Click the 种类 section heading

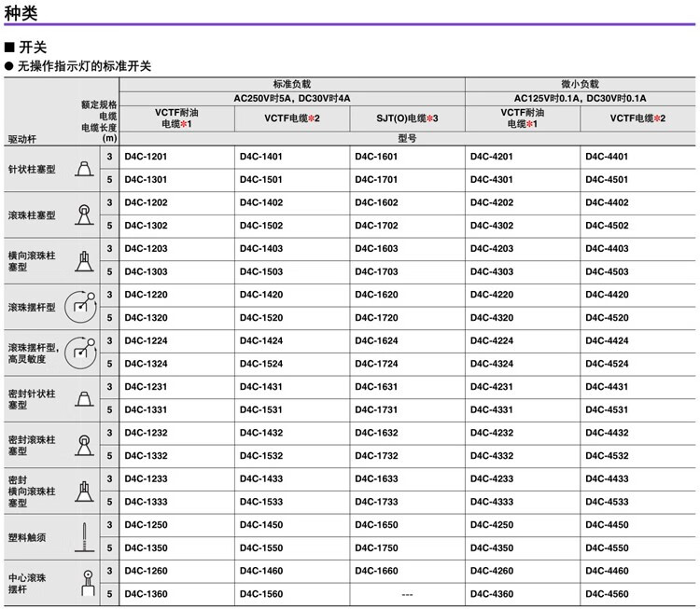pos(21,12)
